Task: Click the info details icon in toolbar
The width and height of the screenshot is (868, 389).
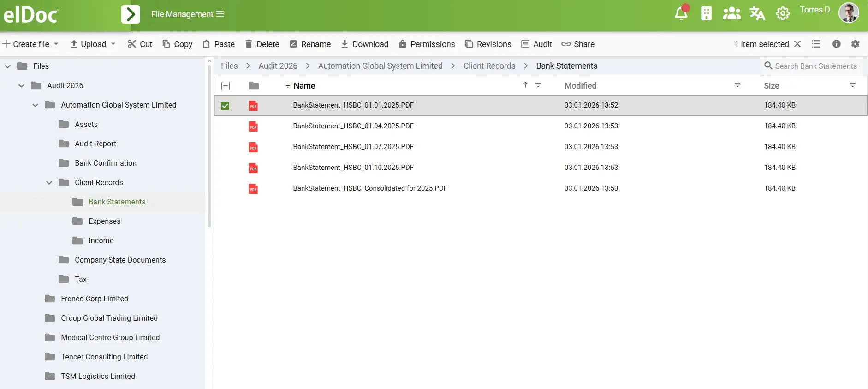Action: 836,44
